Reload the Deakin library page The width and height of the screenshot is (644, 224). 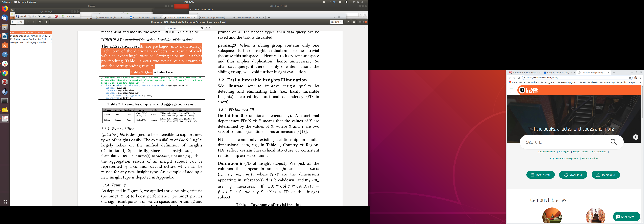519,78
